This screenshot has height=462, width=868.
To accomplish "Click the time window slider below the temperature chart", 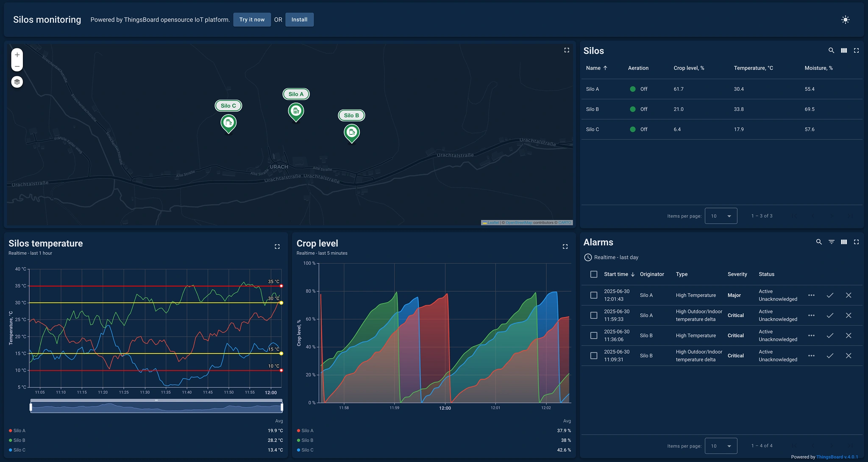I will [156, 406].
